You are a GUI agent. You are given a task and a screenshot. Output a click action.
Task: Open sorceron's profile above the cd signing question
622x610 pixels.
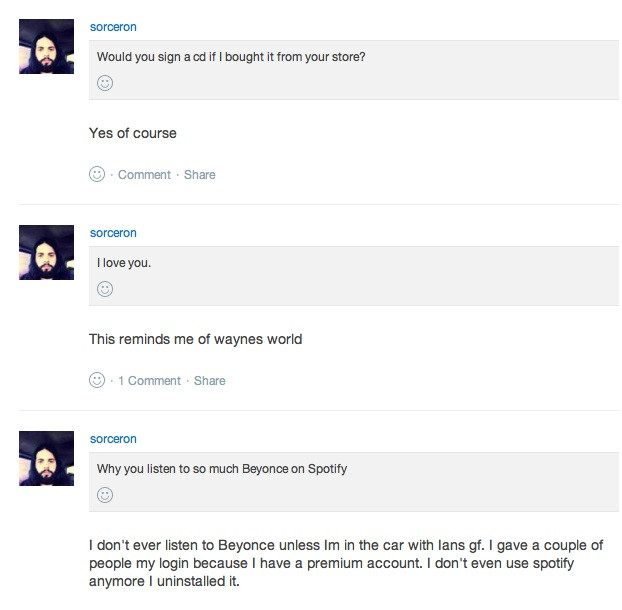pos(113,27)
